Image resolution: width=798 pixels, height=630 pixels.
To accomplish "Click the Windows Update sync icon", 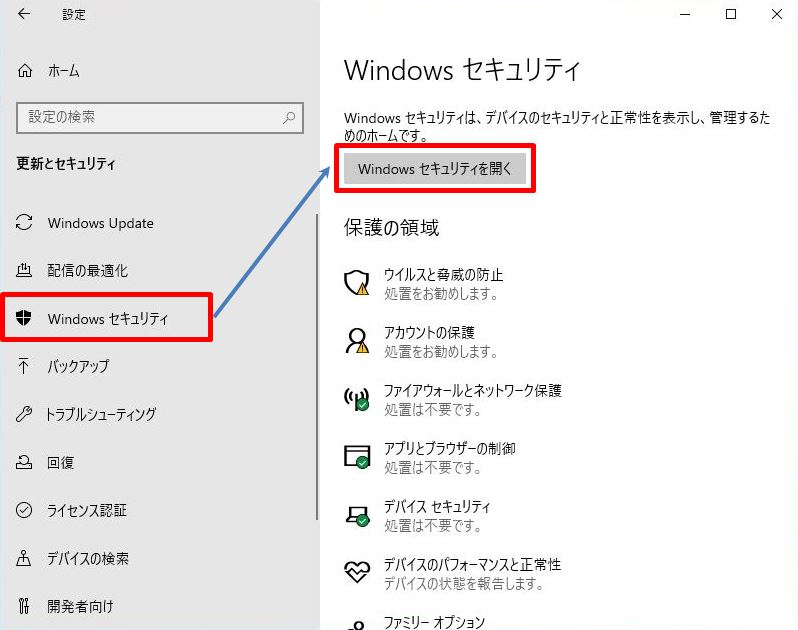I will 24,222.
